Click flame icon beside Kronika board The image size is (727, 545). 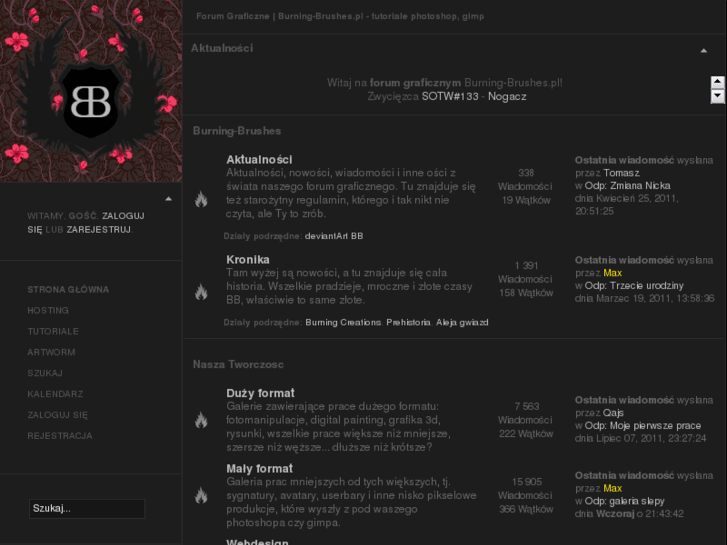tap(201, 292)
